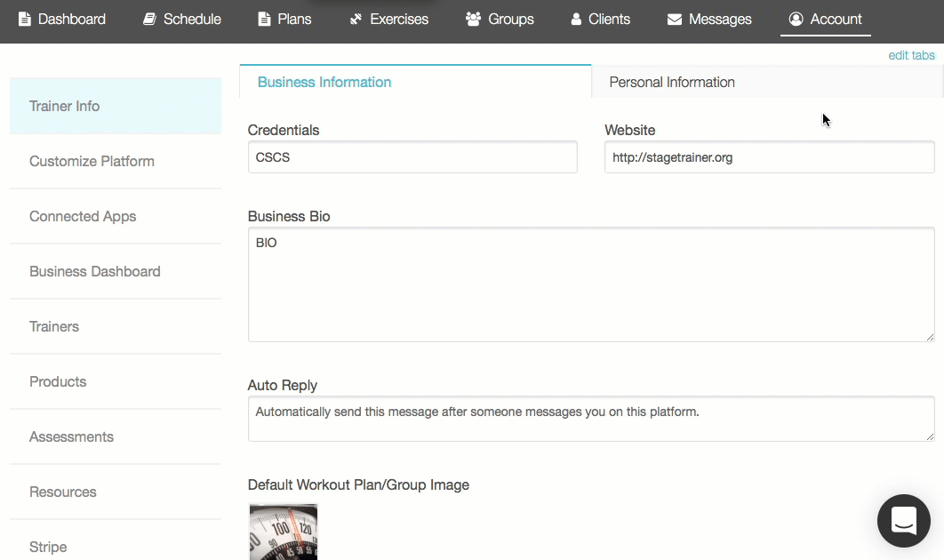Viewport: 944px width, 560px height.
Task: Click the Account user circle icon
Action: coord(796,19)
